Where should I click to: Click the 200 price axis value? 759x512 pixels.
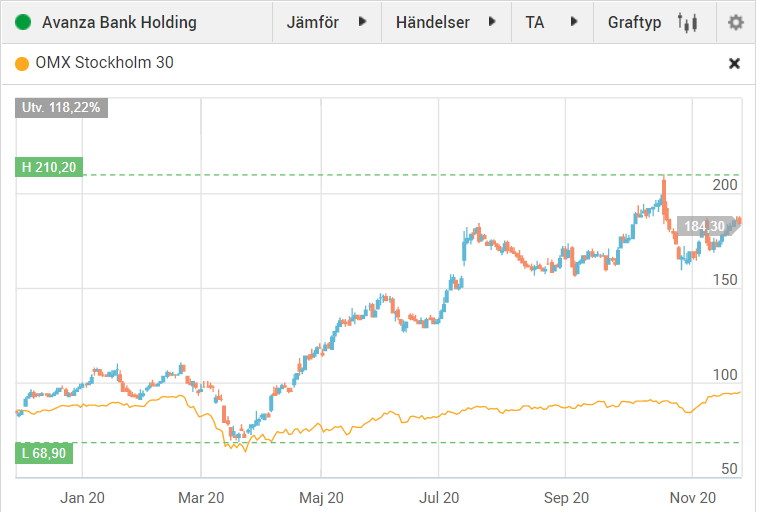coord(725,185)
